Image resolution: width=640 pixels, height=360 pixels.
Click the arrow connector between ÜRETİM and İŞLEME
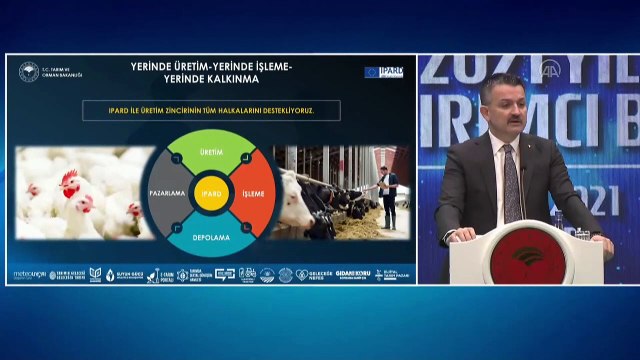246,158
